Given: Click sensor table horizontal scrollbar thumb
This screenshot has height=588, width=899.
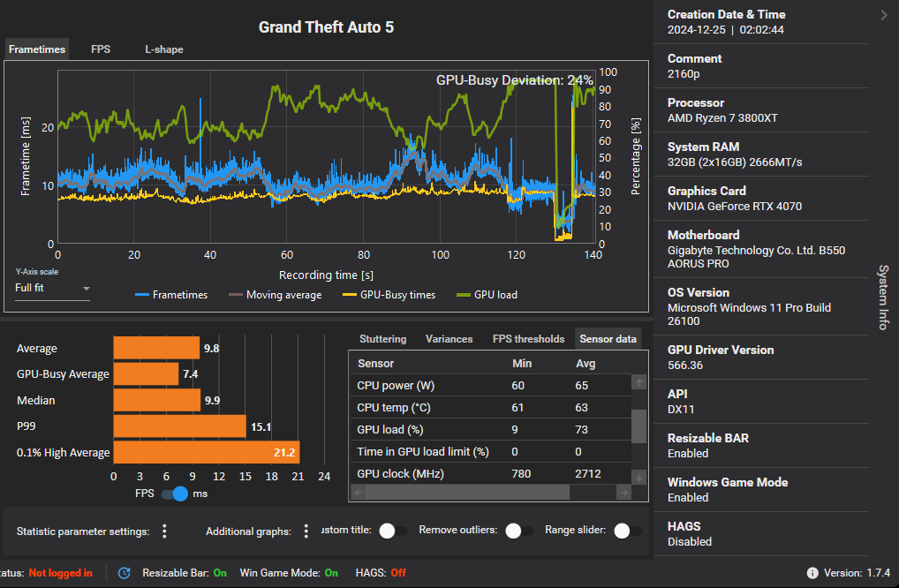Looking at the screenshot, I should (x=467, y=493).
